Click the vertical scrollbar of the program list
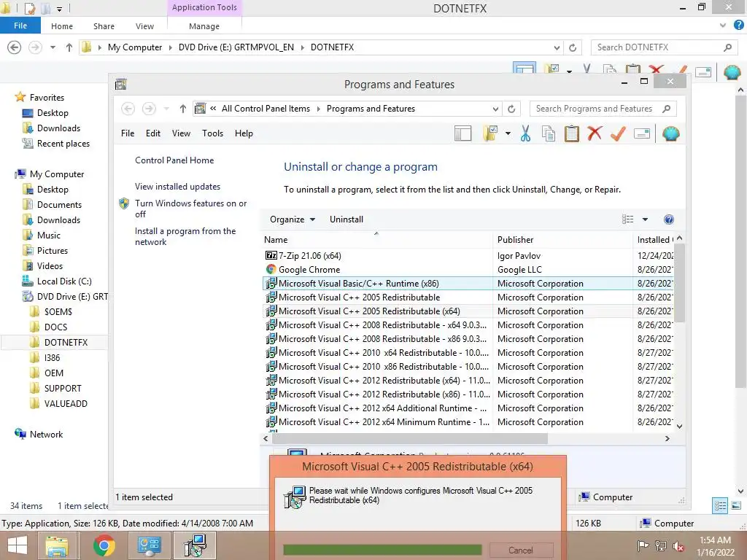This screenshot has width=747, height=560. 679,283
